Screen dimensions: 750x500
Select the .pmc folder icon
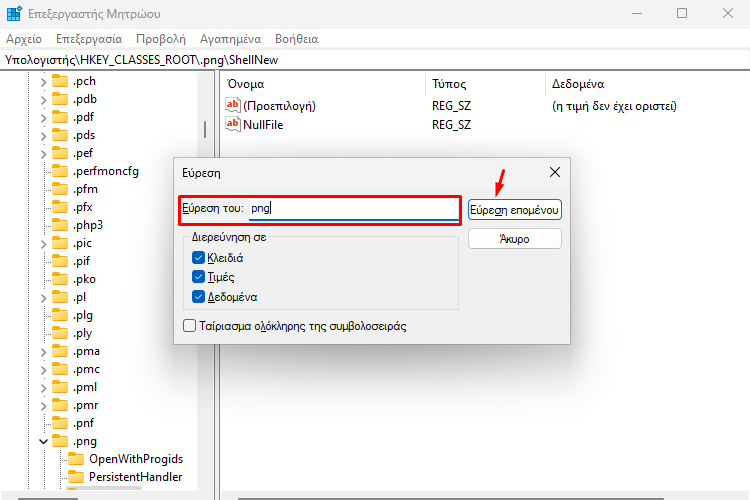60,369
